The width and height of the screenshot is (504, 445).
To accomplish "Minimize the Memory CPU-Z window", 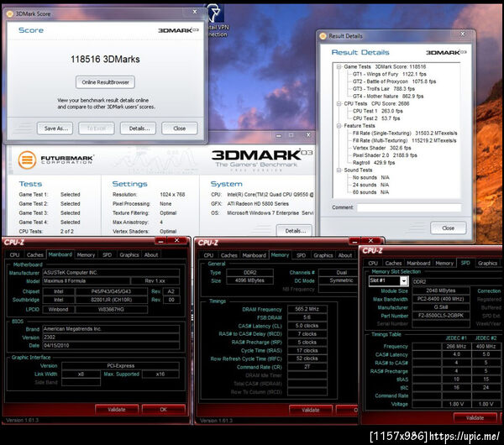I will [354, 241].
